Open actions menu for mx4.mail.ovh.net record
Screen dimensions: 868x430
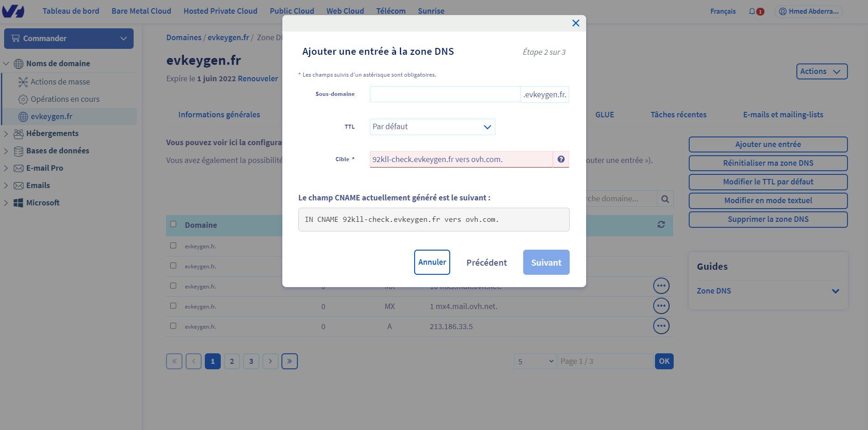click(x=661, y=306)
